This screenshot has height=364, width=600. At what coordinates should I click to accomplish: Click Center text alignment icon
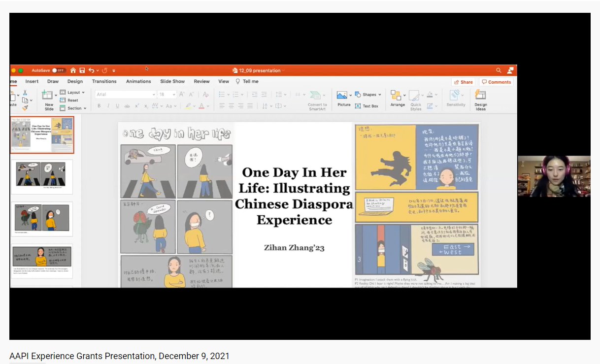tap(232, 106)
